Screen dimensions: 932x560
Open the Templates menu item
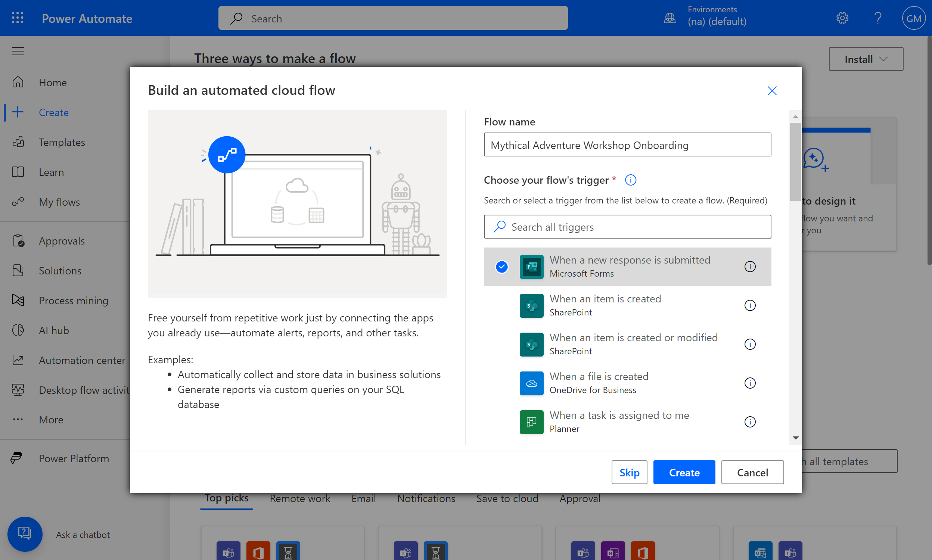coord(62,142)
